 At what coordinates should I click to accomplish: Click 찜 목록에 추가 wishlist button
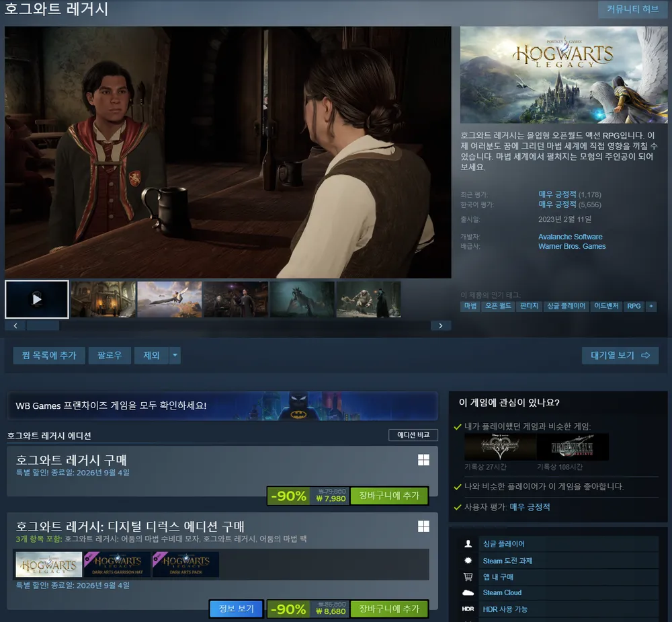(49, 355)
